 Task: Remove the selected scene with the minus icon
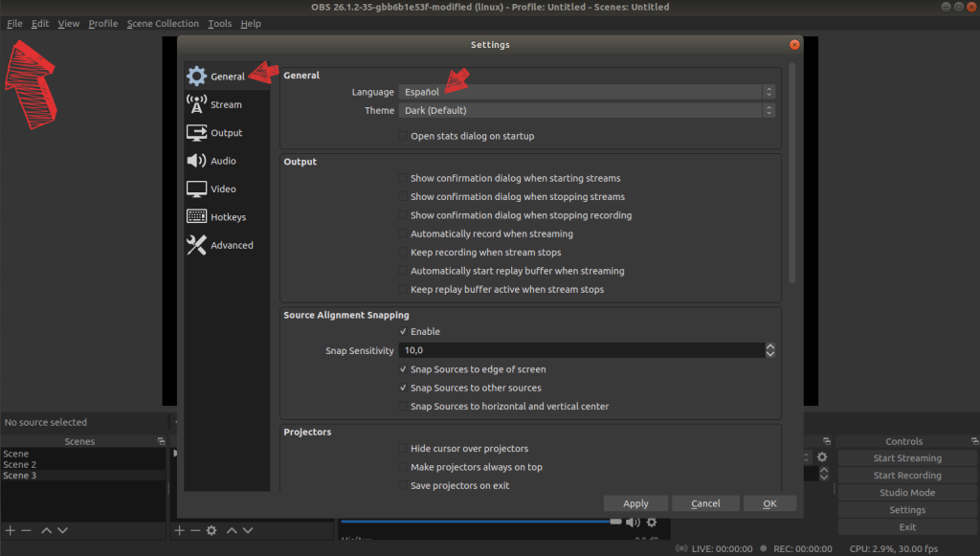(x=26, y=530)
